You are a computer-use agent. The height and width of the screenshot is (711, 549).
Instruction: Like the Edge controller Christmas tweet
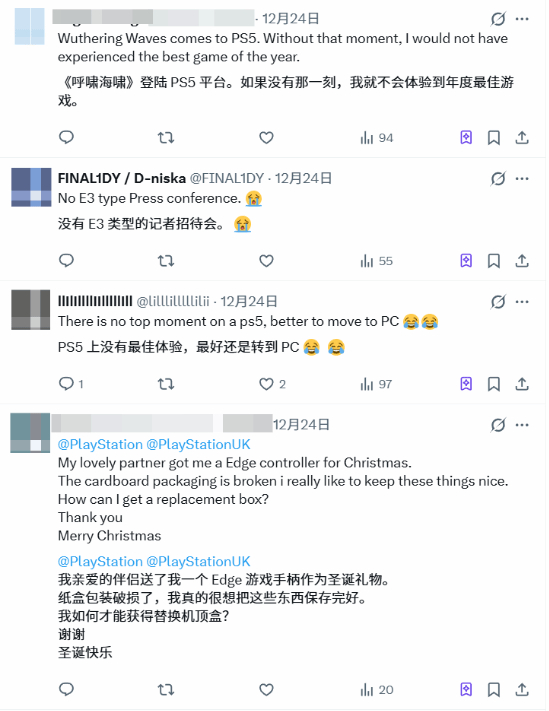pyautogui.click(x=266, y=690)
